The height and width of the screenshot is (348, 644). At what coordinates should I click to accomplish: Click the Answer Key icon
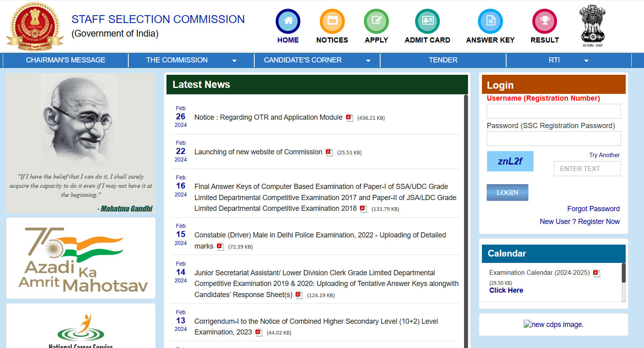coord(490,21)
